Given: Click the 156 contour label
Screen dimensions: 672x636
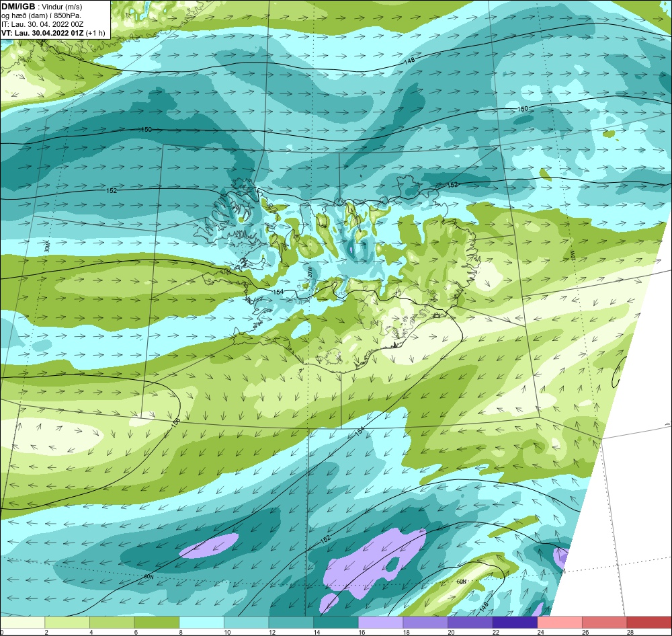Looking at the screenshot, I should tap(175, 422).
